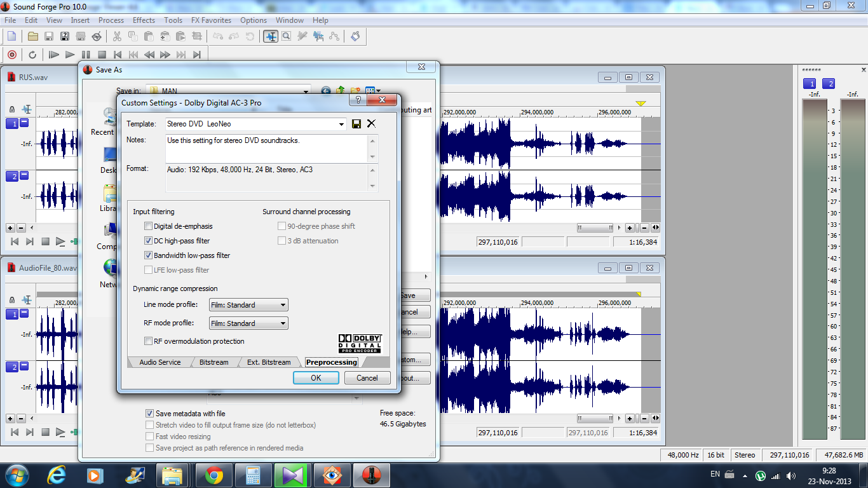
Task: Click the 3 dB attenuation checkbox
Action: point(282,241)
